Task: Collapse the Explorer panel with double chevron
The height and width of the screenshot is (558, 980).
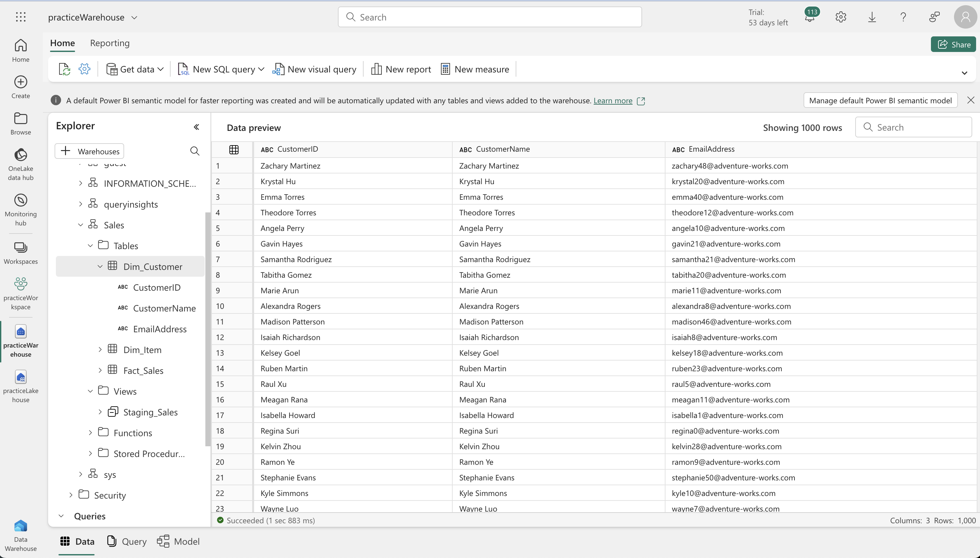Action: point(196,127)
